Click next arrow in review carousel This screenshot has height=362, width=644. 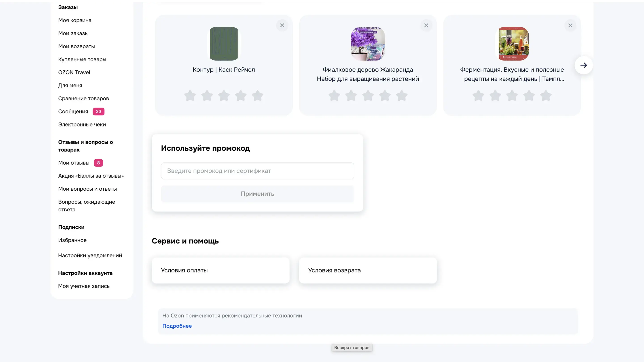pyautogui.click(x=583, y=65)
